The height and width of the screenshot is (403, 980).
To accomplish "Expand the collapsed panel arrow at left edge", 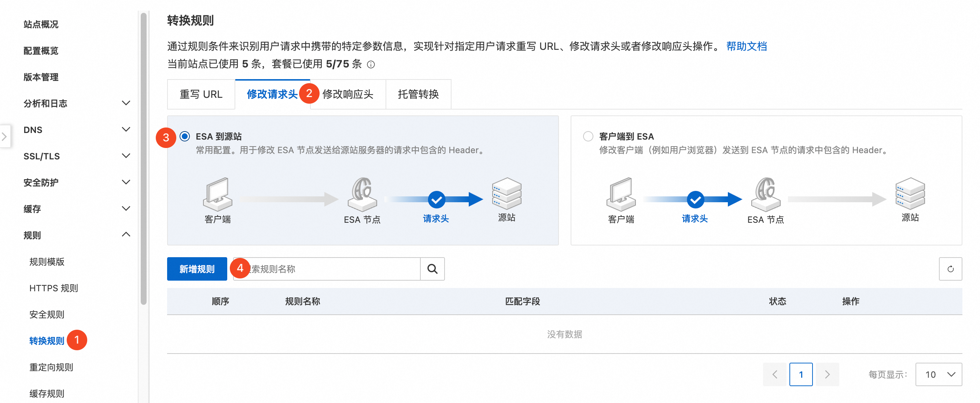I will click(x=4, y=136).
